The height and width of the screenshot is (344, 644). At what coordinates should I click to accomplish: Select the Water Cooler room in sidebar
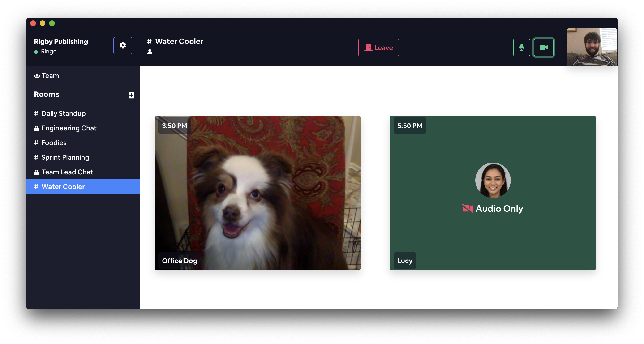click(x=63, y=187)
